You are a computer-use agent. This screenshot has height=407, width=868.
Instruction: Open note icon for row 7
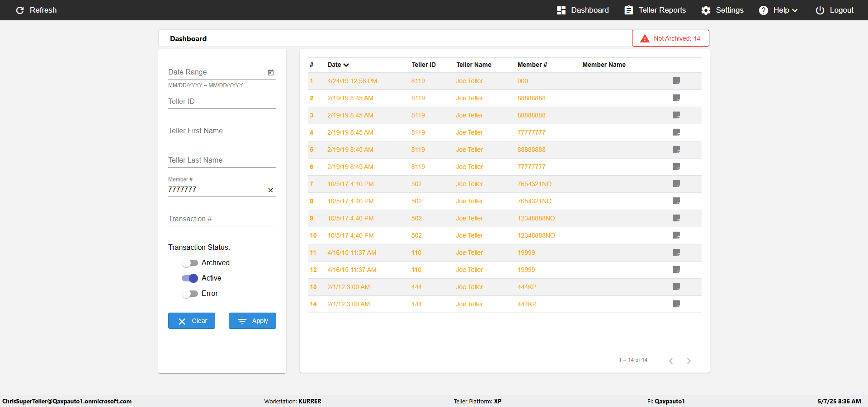(x=676, y=184)
